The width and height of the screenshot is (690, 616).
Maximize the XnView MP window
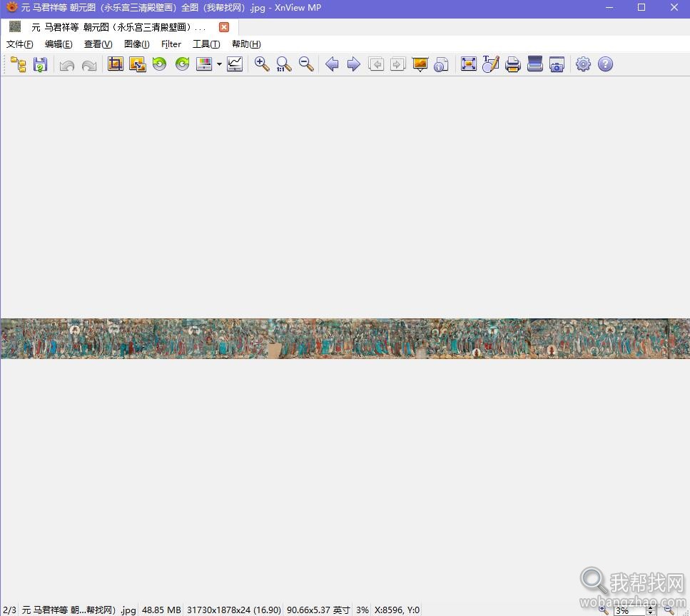coord(641,7)
